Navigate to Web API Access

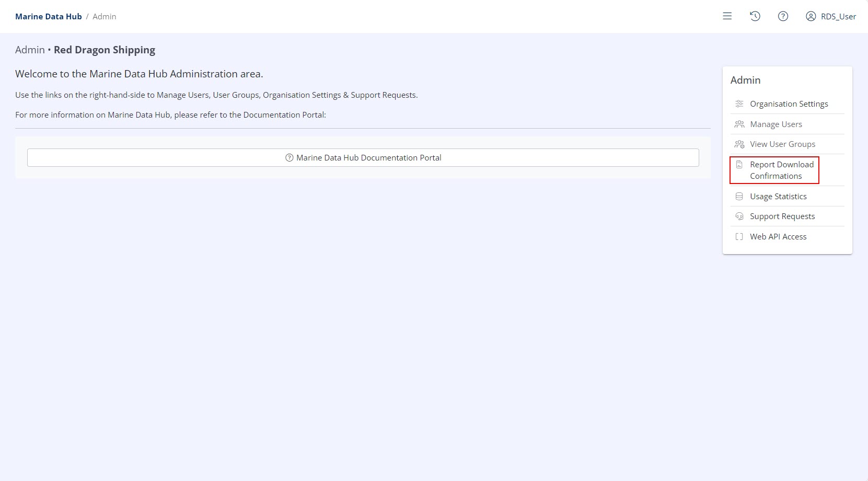click(x=778, y=237)
